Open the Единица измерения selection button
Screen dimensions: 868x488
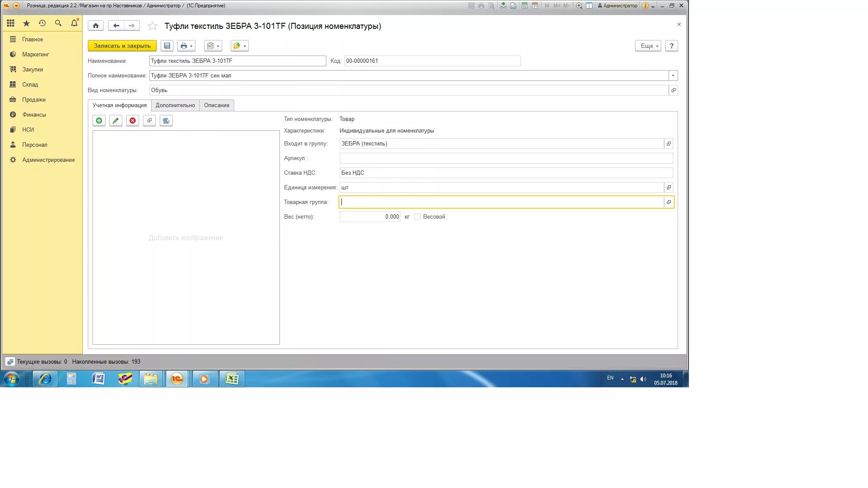(669, 188)
